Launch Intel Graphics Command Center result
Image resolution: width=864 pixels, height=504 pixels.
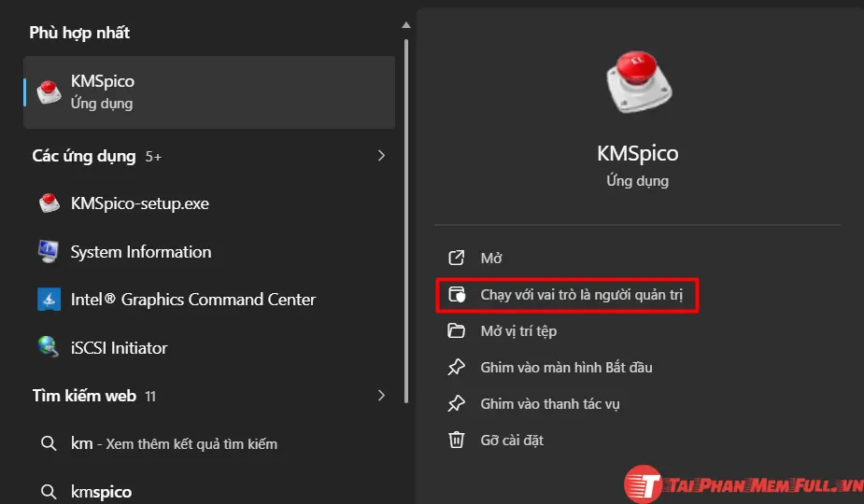click(209, 300)
